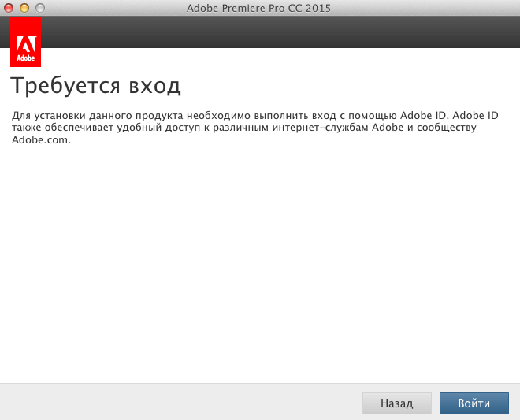Click the Требуется вход heading
520x420 pixels.
95,86
